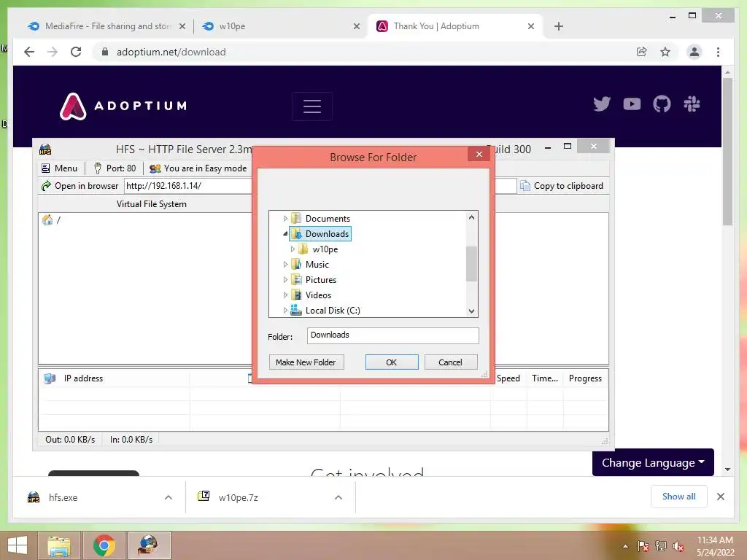
Task: Confirm folder with OK button
Action: click(x=392, y=362)
